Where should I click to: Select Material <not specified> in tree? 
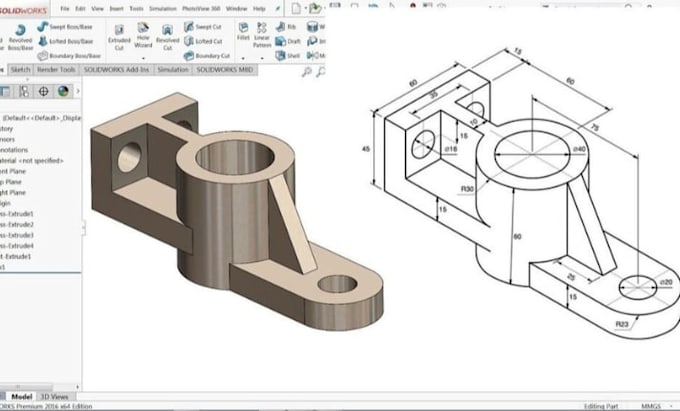(32, 160)
